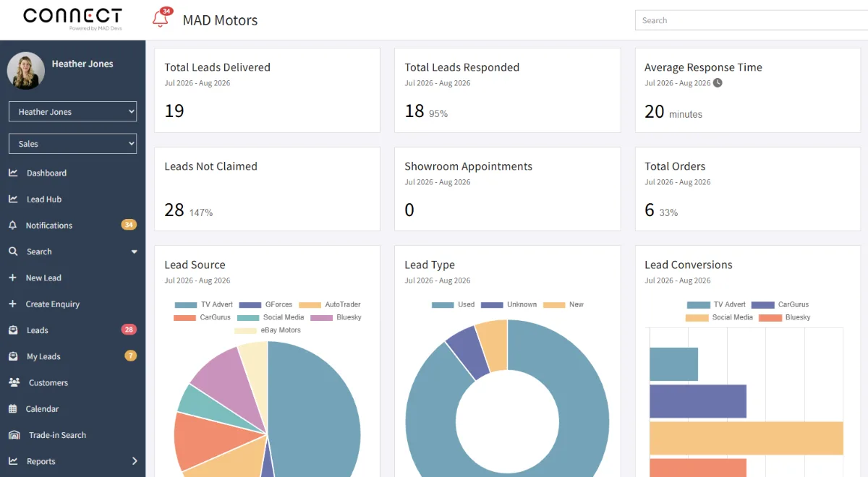The width and height of the screenshot is (868, 477).
Task: Click the yellow Social Media conversions bar
Action: (746, 438)
